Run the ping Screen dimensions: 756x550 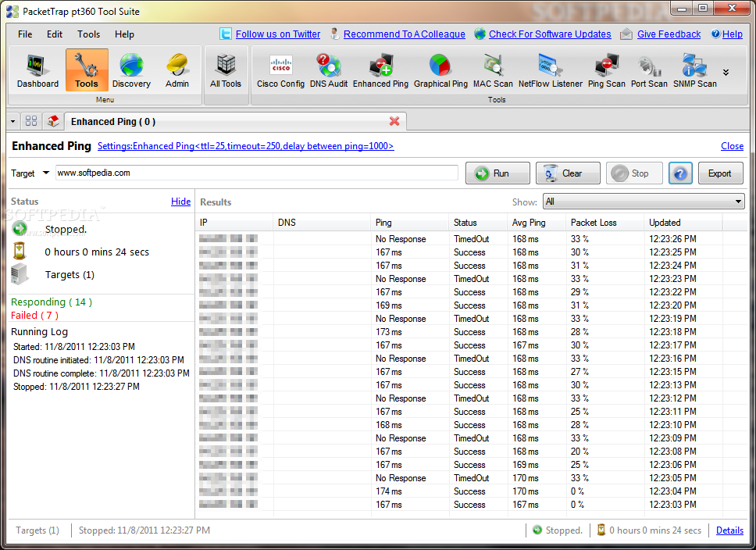(x=497, y=173)
